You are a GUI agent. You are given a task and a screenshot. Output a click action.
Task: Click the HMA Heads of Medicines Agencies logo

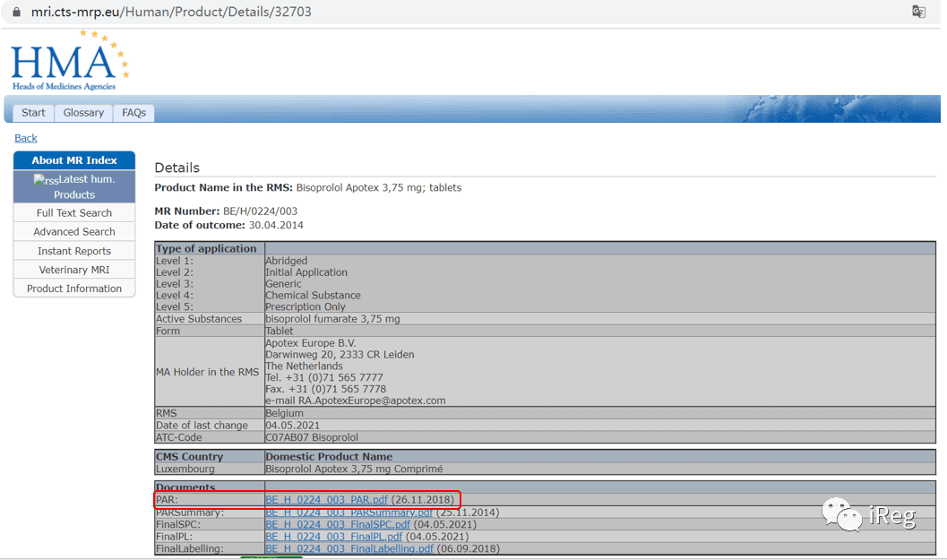click(x=70, y=61)
